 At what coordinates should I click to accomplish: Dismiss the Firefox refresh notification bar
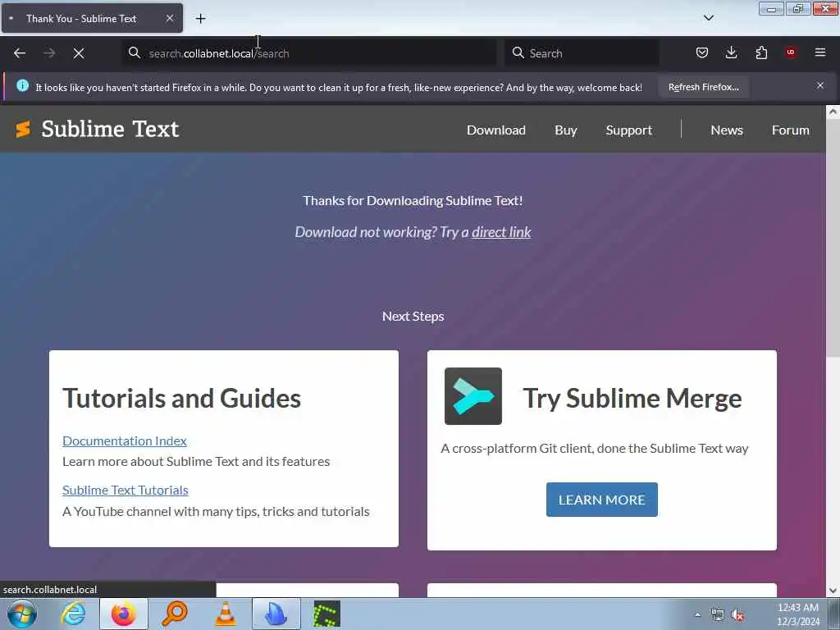pyautogui.click(x=819, y=85)
